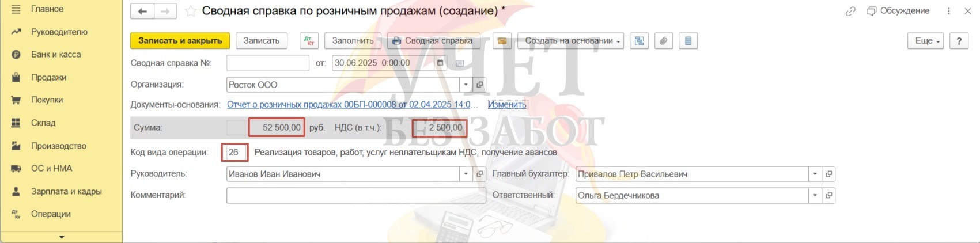Screen dimensions: 980x243
Task: Open the Еще dropdown menu
Action: click(x=926, y=41)
